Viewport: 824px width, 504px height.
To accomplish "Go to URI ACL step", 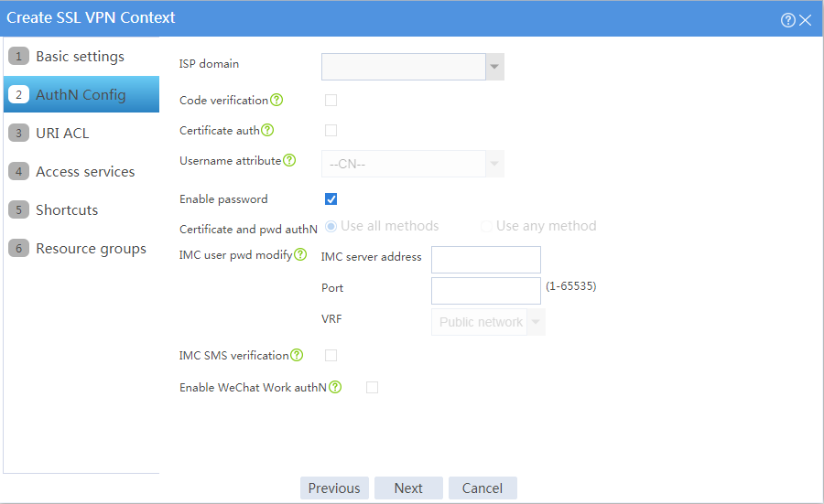I will pyautogui.click(x=81, y=133).
